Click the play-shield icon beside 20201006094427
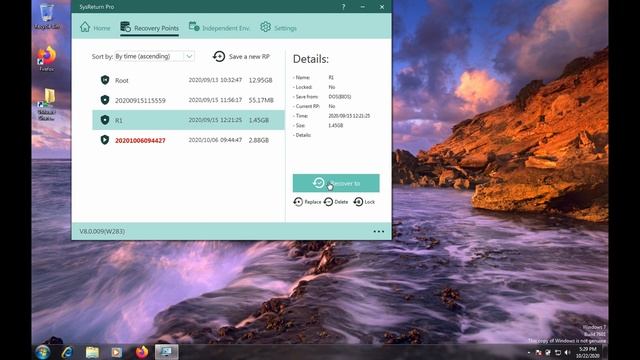The image size is (640, 360). click(x=105, y=140)
